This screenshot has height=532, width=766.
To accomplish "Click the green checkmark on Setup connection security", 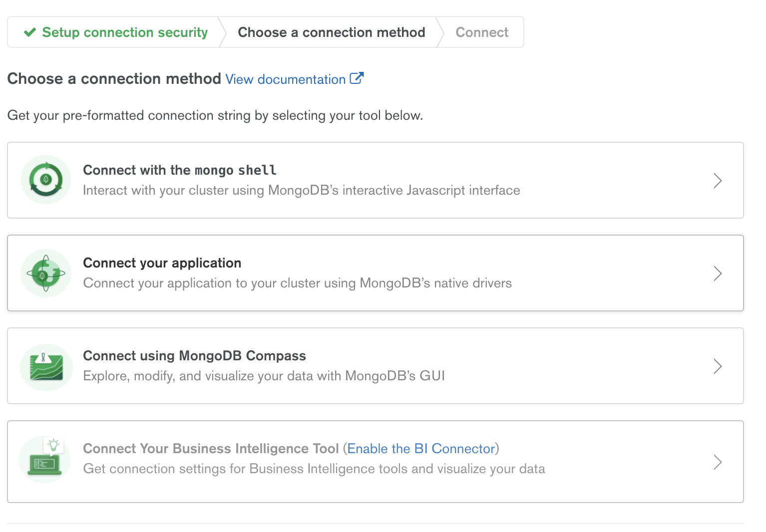I will [30, 32].
